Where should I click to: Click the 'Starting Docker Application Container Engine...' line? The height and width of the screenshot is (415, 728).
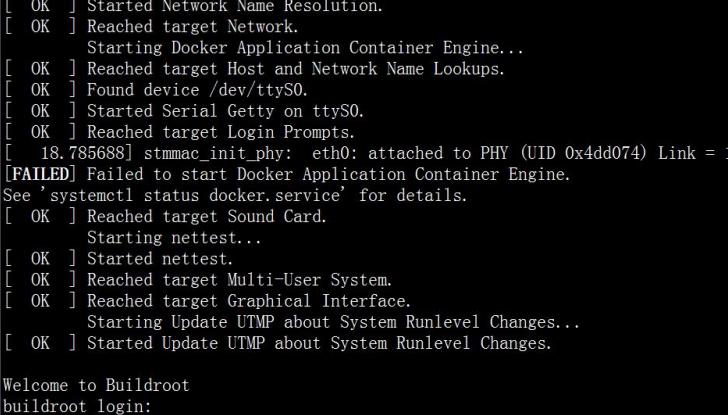305,48
